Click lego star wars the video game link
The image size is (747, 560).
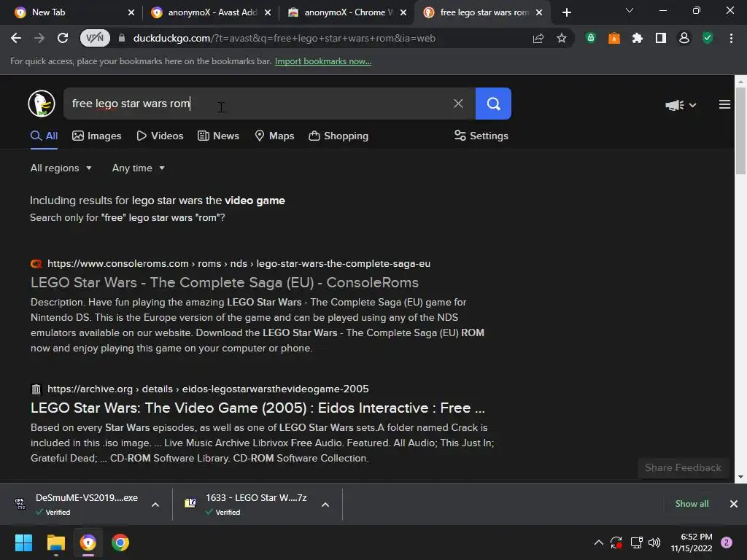coord(208,201)
